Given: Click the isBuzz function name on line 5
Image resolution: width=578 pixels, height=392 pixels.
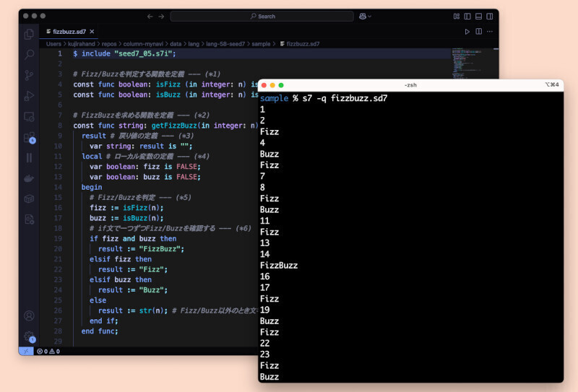Looking at the screenshot, I should 168,95.
